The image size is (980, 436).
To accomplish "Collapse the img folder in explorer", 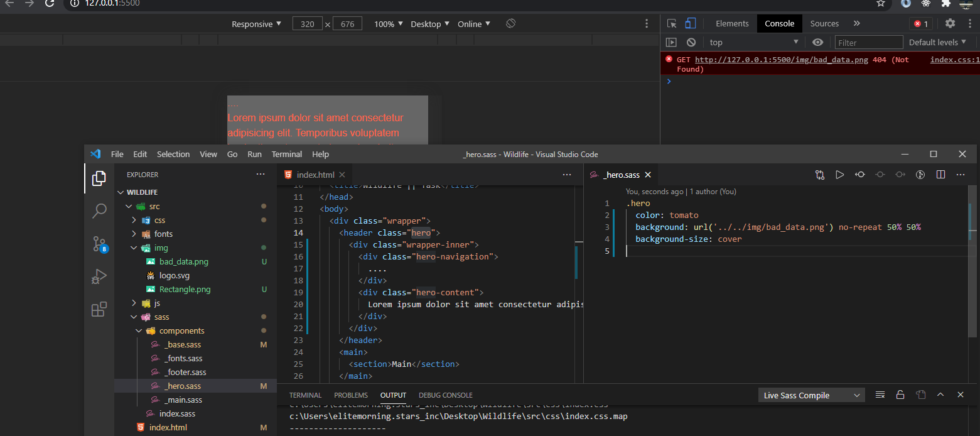I will [134, 248].
